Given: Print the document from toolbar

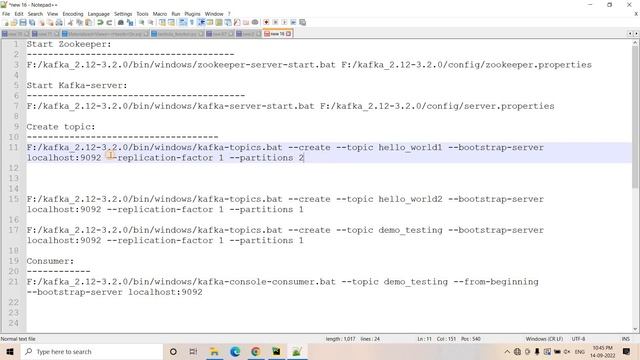Looking at the screenshot, I should click(x=59, y=22).
